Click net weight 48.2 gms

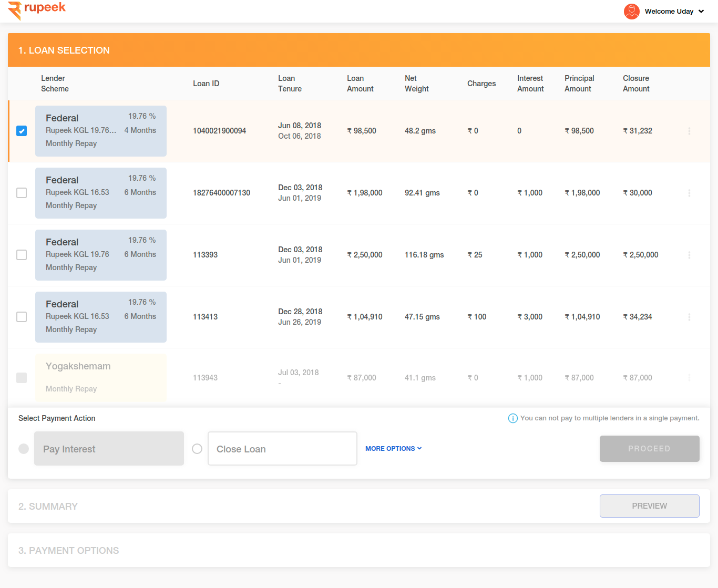click(420, 131)
